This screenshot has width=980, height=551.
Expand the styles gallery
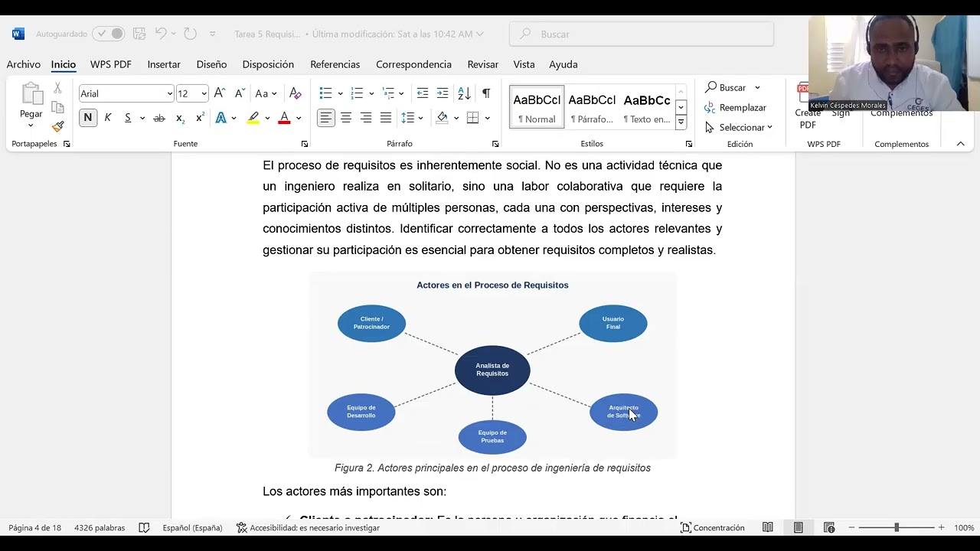coord(681,122)
